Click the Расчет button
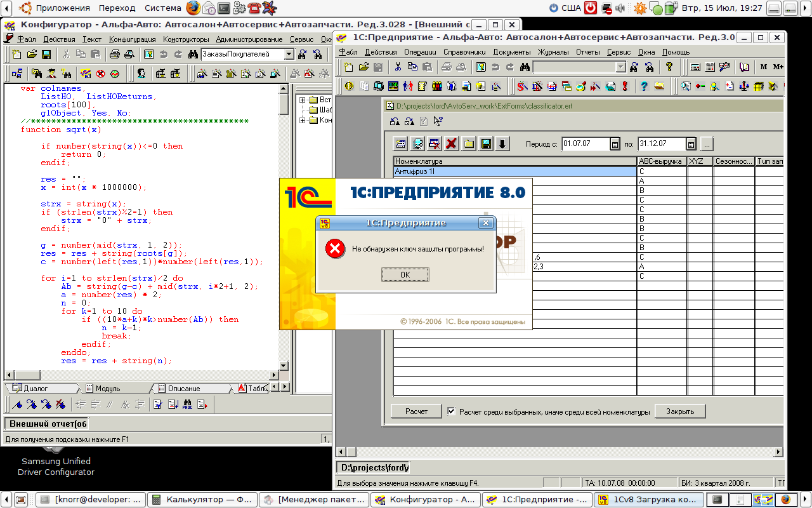The height and width of the screenshot is (508, 812). point(416,411)
